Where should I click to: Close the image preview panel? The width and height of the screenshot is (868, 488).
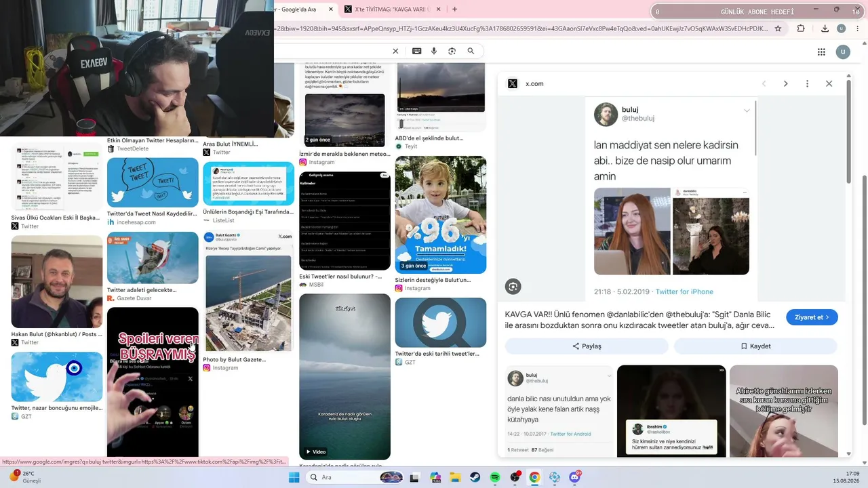pyautogui.click(x=829, y=83)
